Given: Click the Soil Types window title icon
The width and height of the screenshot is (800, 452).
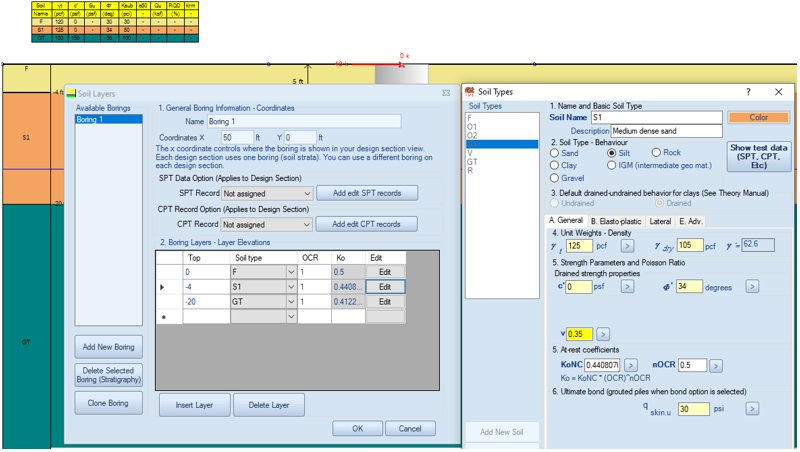Looking at the screenshot, I should pyautogui.click(x=469, y=91).
